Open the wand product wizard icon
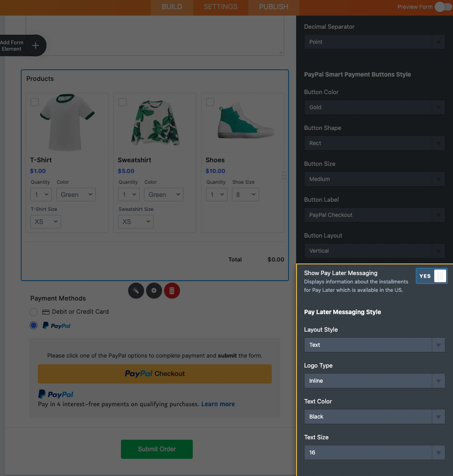This screenshot has width=453, height=476. click(x=136, y=290)
